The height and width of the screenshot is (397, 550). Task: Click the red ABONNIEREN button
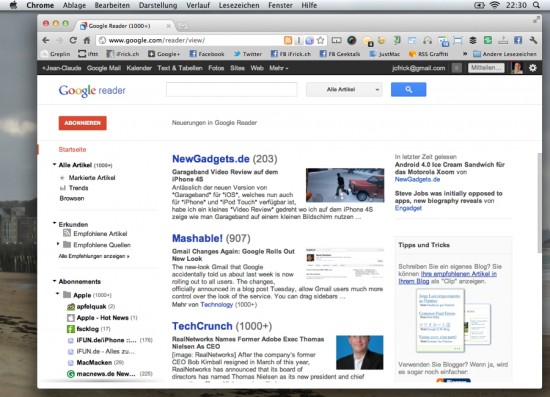click(x=82, y=123)
